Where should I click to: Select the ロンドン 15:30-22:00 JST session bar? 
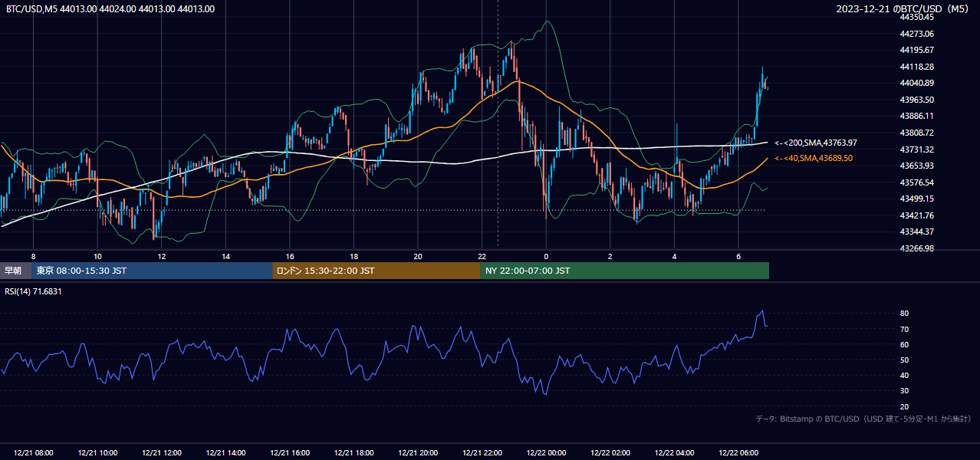[377, 271]
